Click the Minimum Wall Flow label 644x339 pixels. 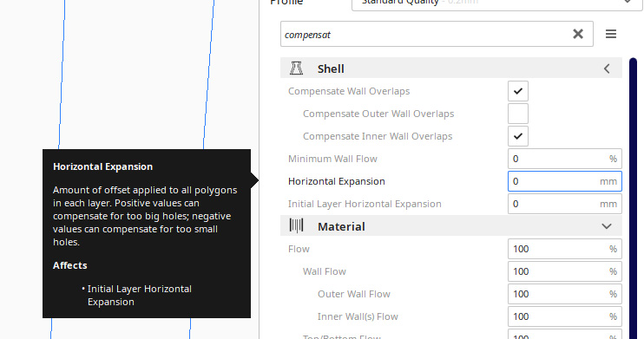[332, 159]
